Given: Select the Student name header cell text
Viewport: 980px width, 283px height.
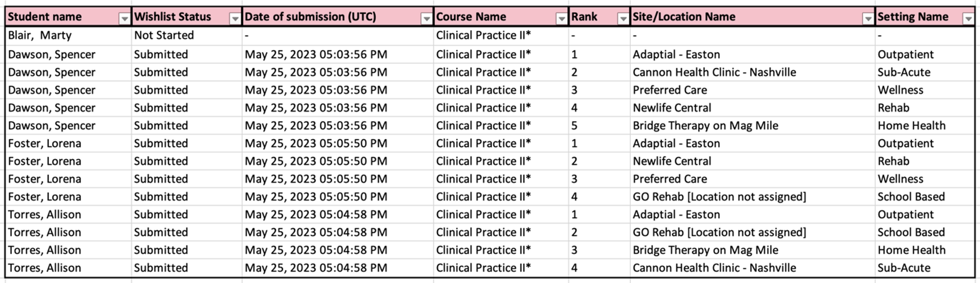Looking at the screenshot, I should 45,17.
